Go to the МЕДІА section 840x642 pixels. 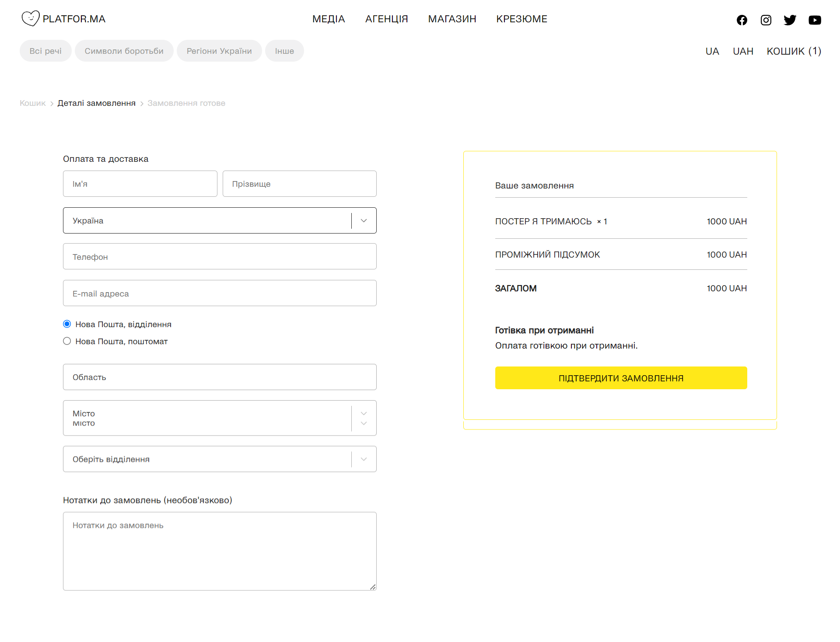pyautogui.click(x=329, y=19)
